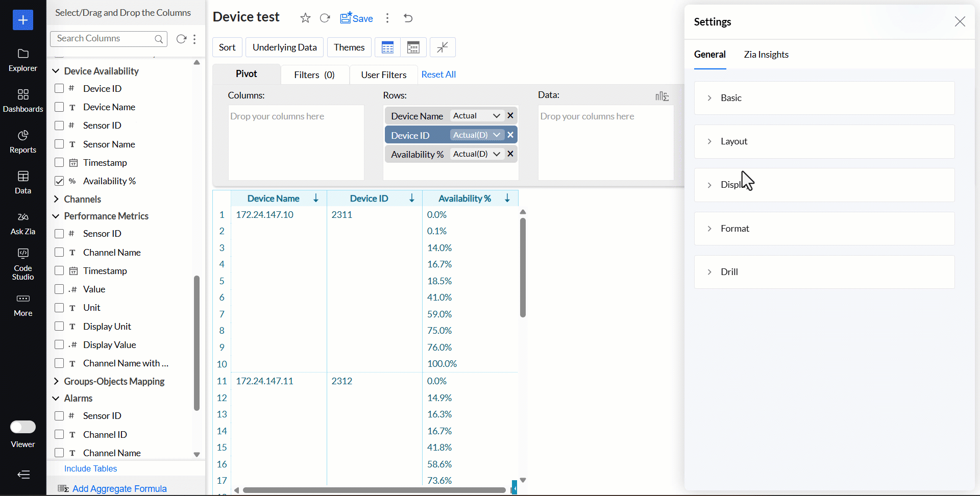This screenshot has width=980, height=496.
Task: Open Actual dropdown for Device Name row
Action: (x=476, y=116)
